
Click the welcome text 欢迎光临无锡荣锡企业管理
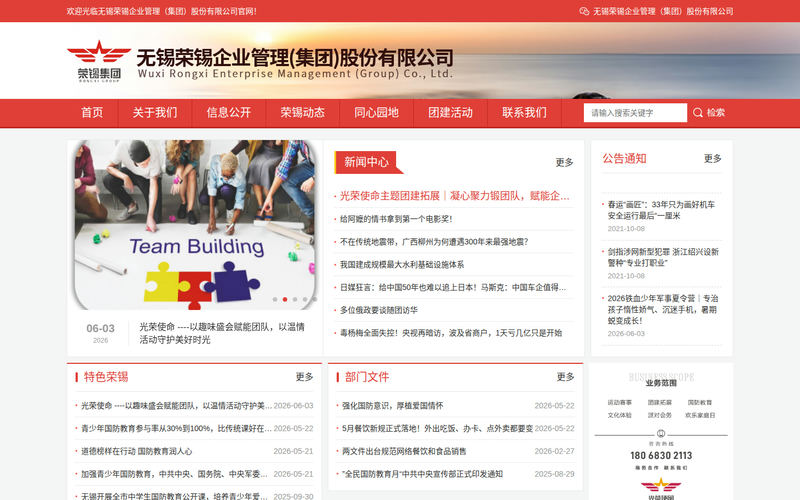coord(161,11)
